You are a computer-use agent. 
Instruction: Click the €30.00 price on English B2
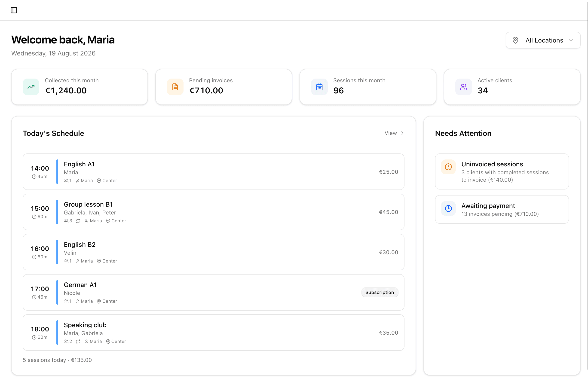388,252
